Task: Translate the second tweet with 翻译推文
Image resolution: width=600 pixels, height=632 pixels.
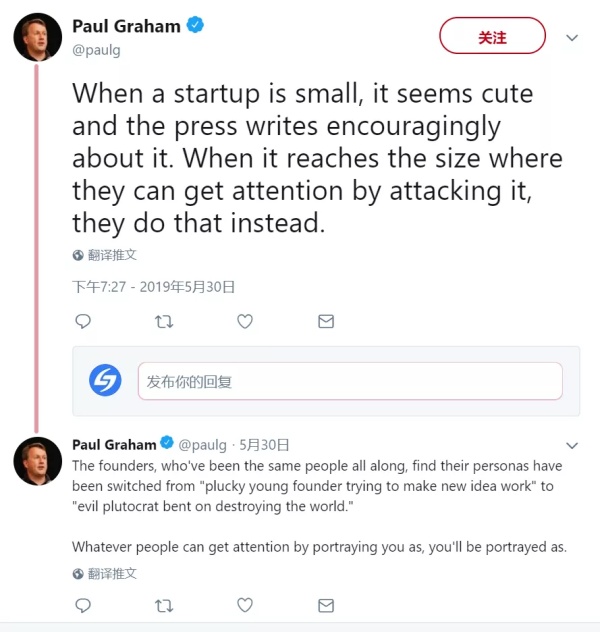Action: [x=112, y=574]
